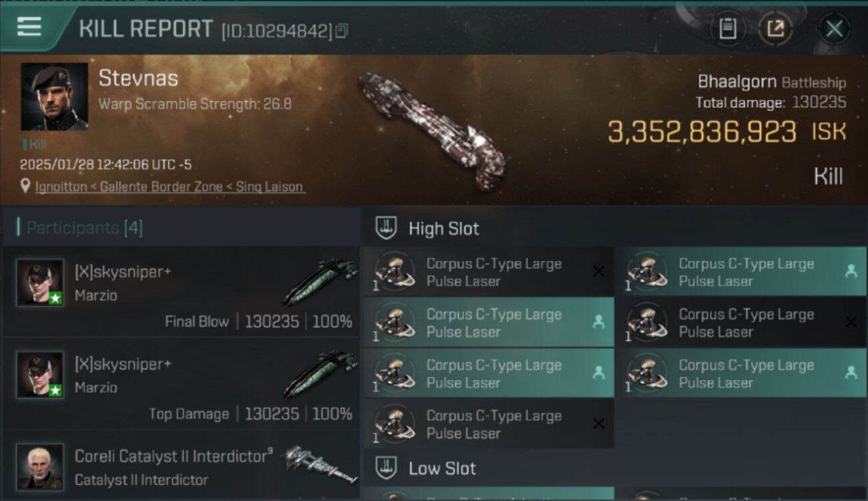The height and width of the screenshot is (501, 868).
Task: Click dropped-item person icon on top-right laser
Action: point(851,271)
